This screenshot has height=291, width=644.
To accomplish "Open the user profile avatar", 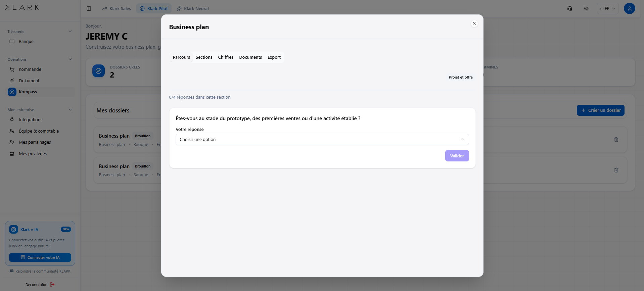I will [x=629, y=8].
